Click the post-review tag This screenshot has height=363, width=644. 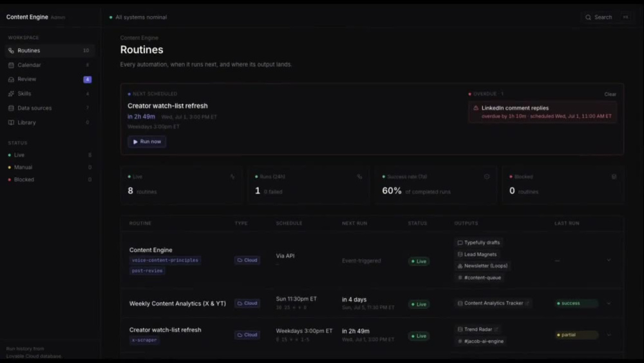tap(147, 271)
